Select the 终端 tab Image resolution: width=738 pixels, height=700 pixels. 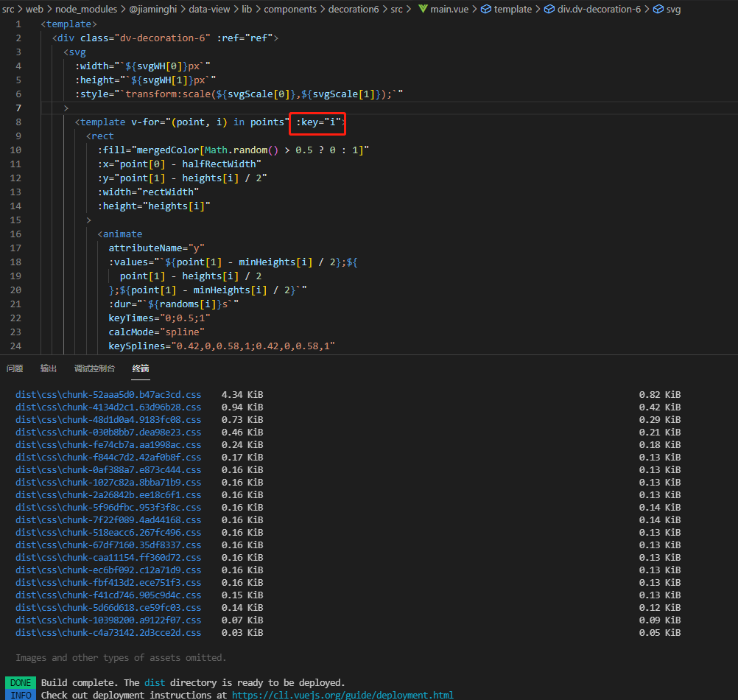click(140, 368)
